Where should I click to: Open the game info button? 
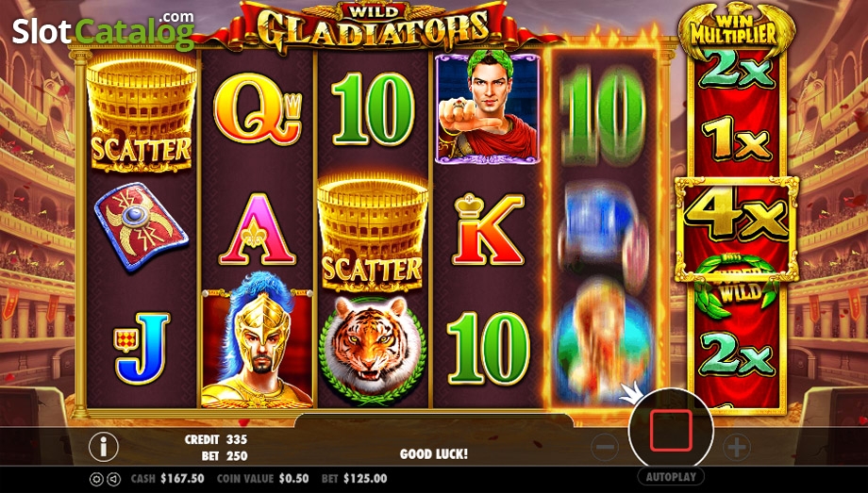(104, 446)
